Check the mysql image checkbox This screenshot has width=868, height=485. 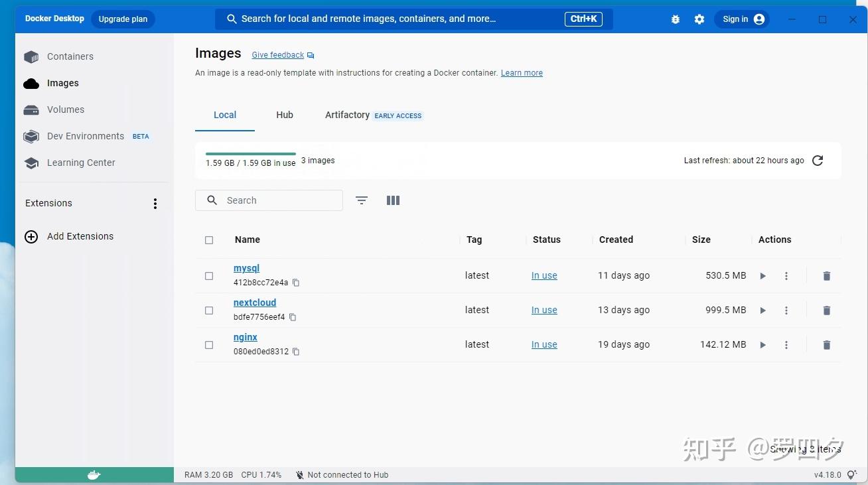tap(209, 276)
